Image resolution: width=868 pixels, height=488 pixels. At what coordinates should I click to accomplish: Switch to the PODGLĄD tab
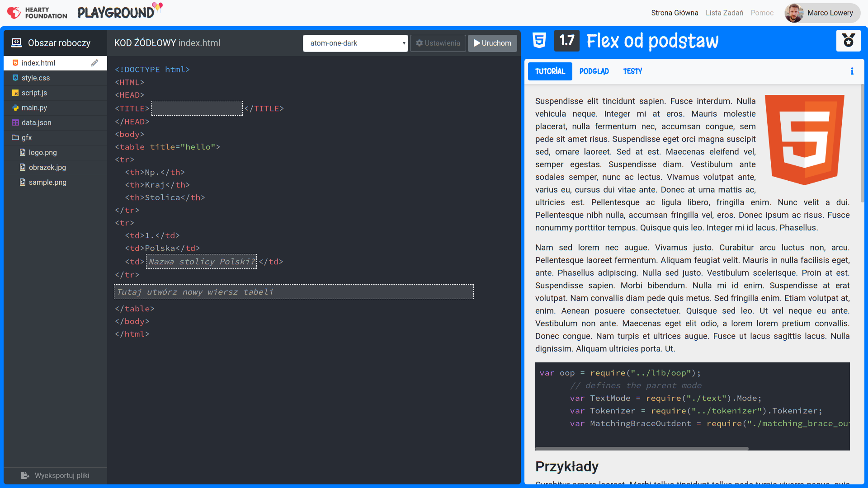[594, 71]
